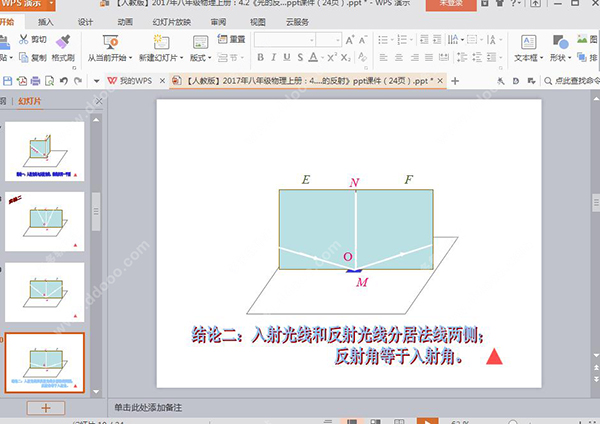Toggle Subscript X₂ formatting

click(346, 58)
